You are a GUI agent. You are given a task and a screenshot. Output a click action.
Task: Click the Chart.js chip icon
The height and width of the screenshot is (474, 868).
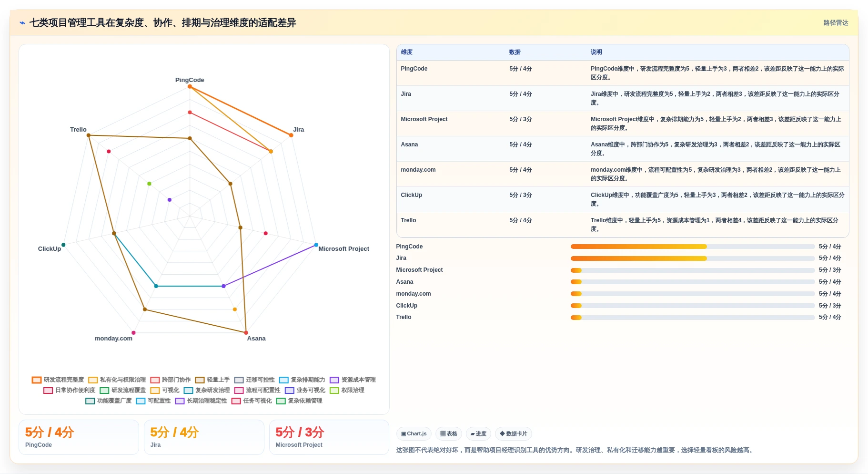click(x=404, y=434)
